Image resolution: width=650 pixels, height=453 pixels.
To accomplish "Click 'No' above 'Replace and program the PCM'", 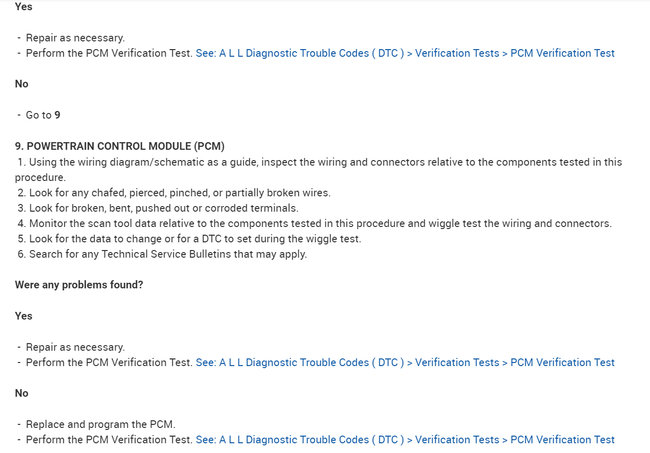I will (x=21, y=393).
